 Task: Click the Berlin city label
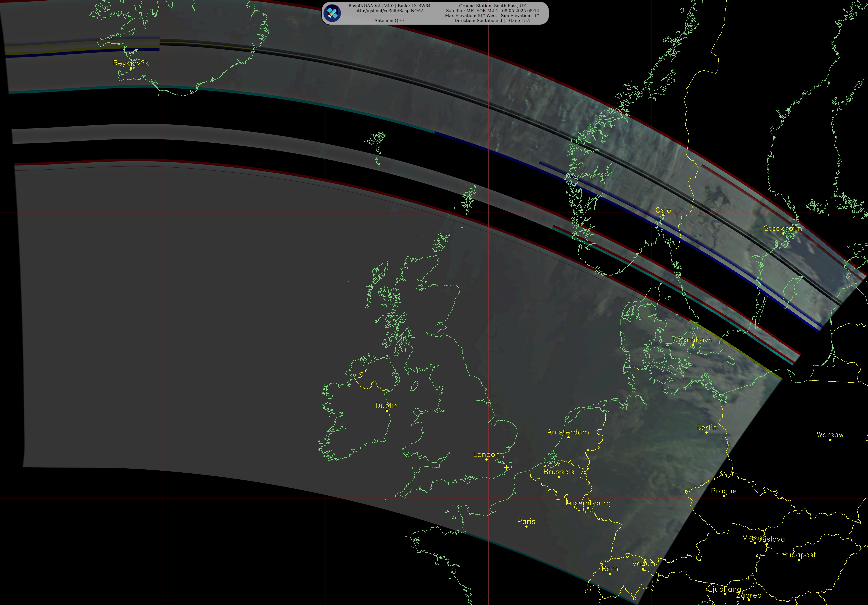[706, 427]
